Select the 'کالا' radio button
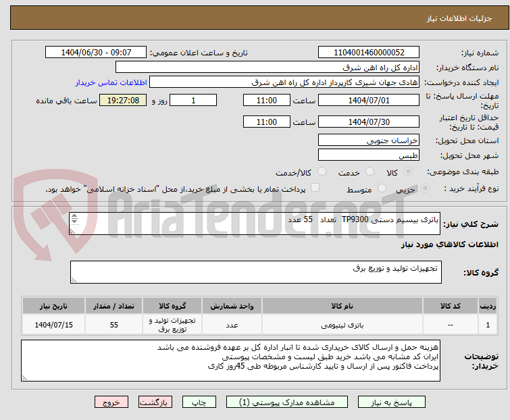The image size is (510, 420). (408, 172)
